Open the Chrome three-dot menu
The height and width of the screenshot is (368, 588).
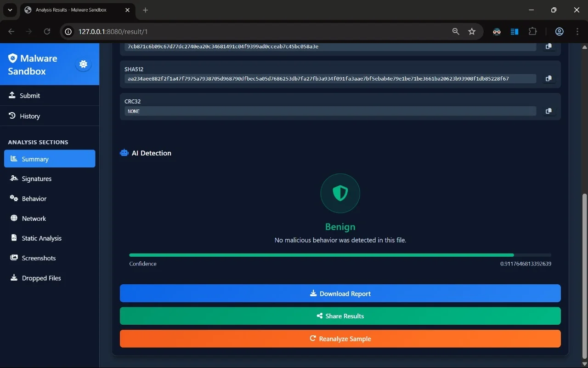coord(577,31)
